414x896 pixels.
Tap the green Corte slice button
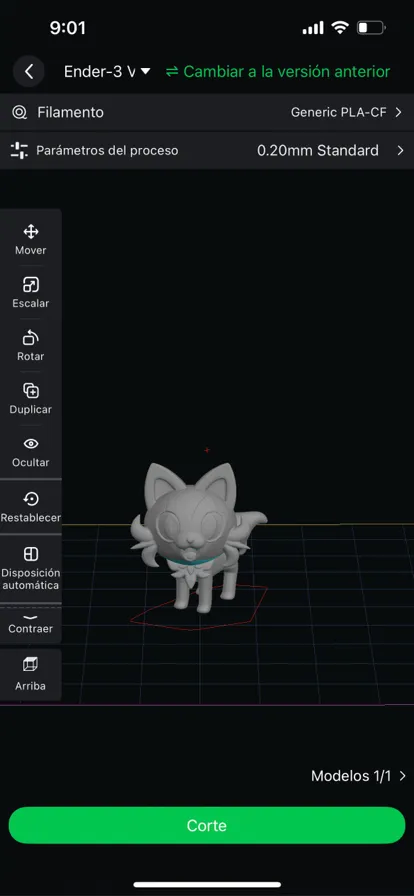(x=207, y=825)
